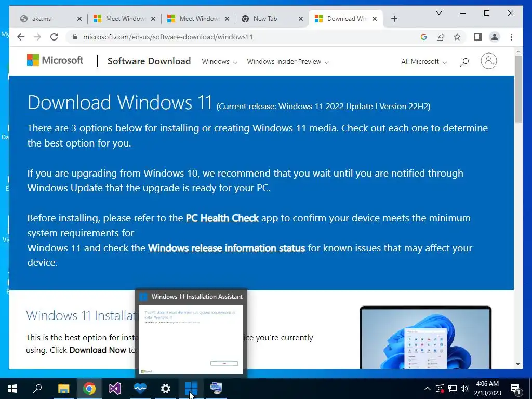This screenshot has height=399, width=532.
Task: Switch to the first Meet Windows tab
Action: [125, 19]
